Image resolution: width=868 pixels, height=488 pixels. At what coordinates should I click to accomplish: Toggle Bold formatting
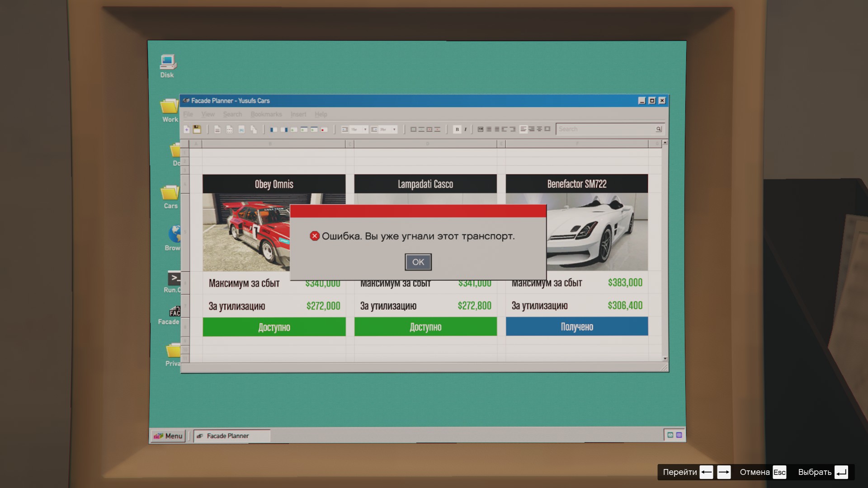(x=457, y=129)
